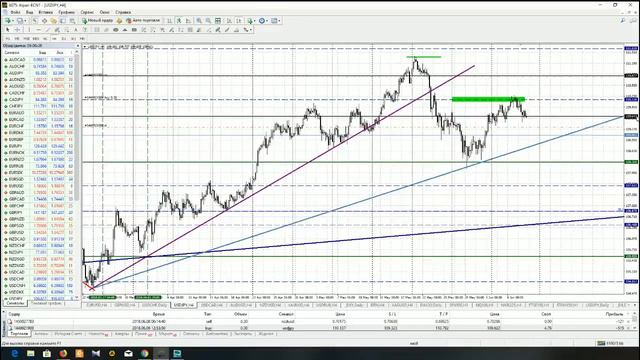Open the Вставка menu

(x=45, y=12)
